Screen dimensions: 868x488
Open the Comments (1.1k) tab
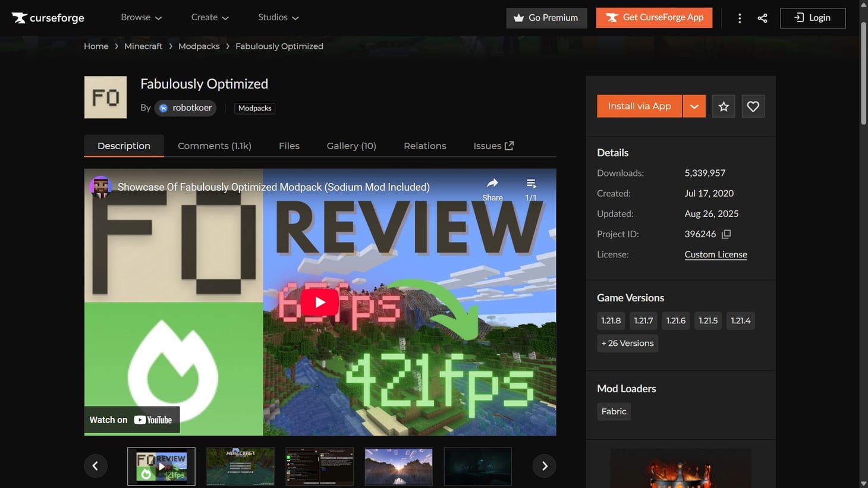(x=214, y=146)
